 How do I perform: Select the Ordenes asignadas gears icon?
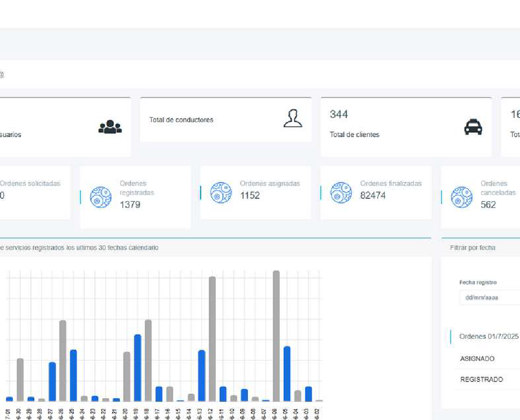point(221,193)
